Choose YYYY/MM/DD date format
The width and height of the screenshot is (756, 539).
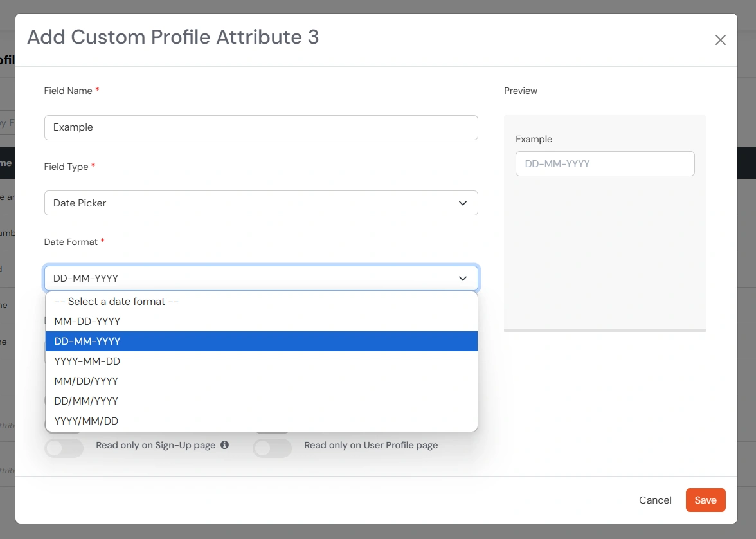coord(86,421)
